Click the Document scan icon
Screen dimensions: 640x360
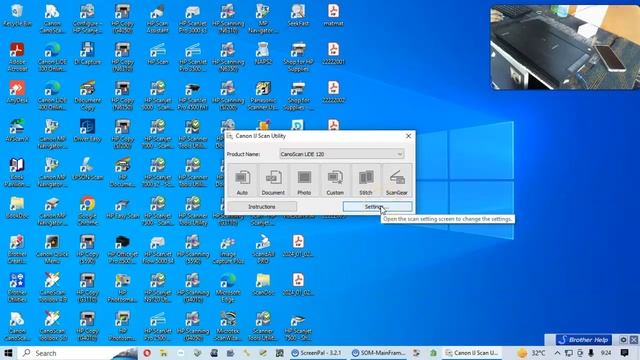click(273, 180)
